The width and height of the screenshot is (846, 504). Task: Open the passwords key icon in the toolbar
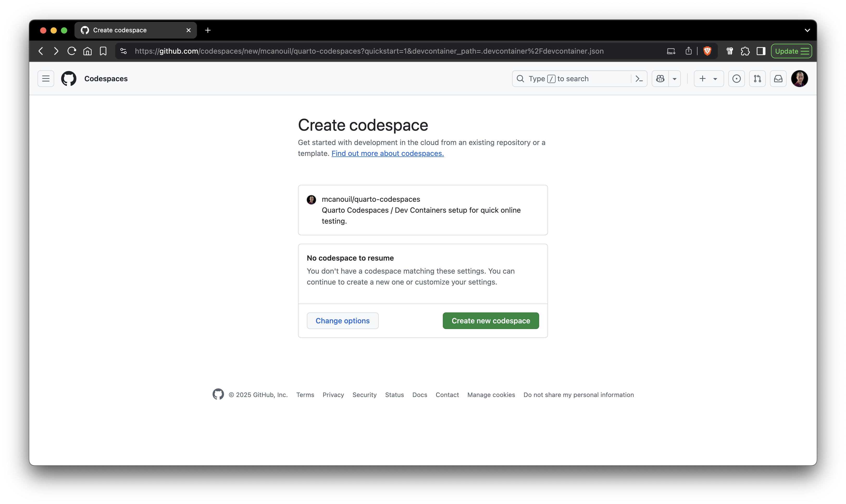(x=730, y=51)
